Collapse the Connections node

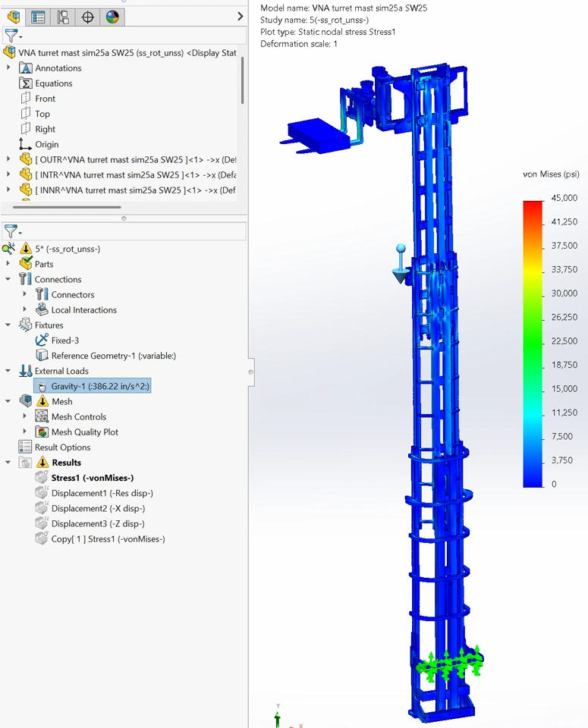8,279
